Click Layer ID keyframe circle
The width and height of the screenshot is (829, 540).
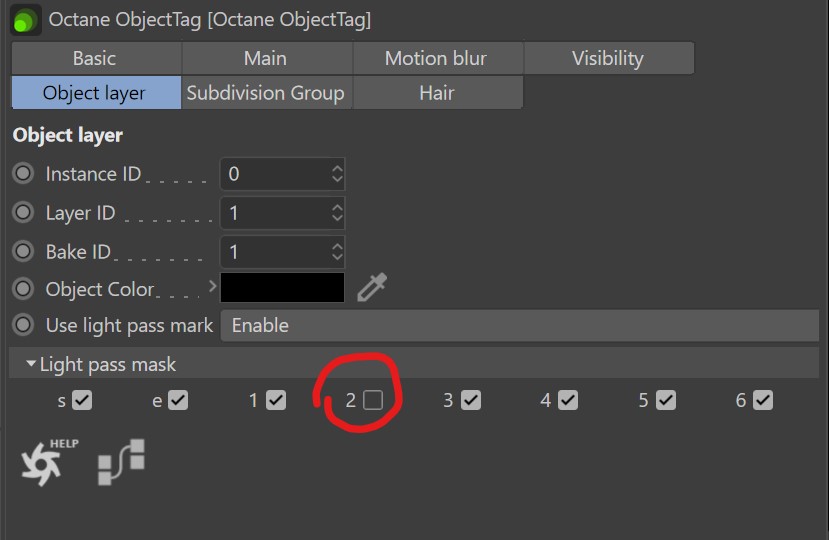click(x=23, y=213)
